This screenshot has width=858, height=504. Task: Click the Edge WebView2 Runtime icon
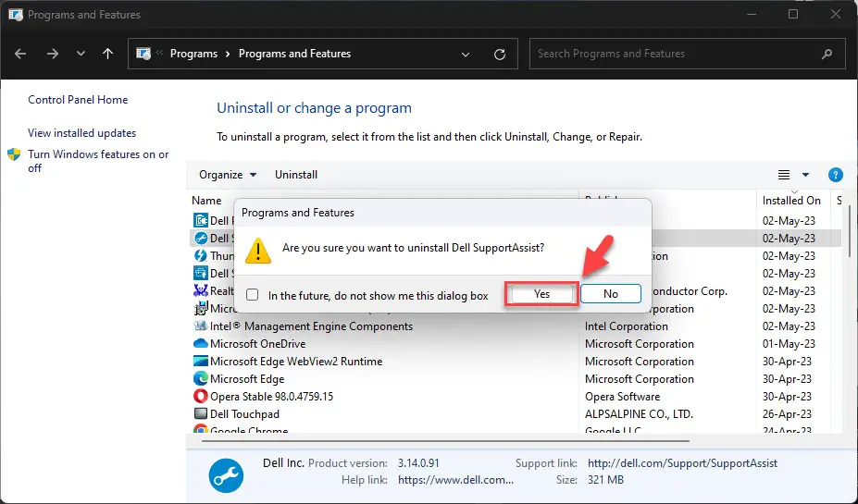tap(200, 361)
